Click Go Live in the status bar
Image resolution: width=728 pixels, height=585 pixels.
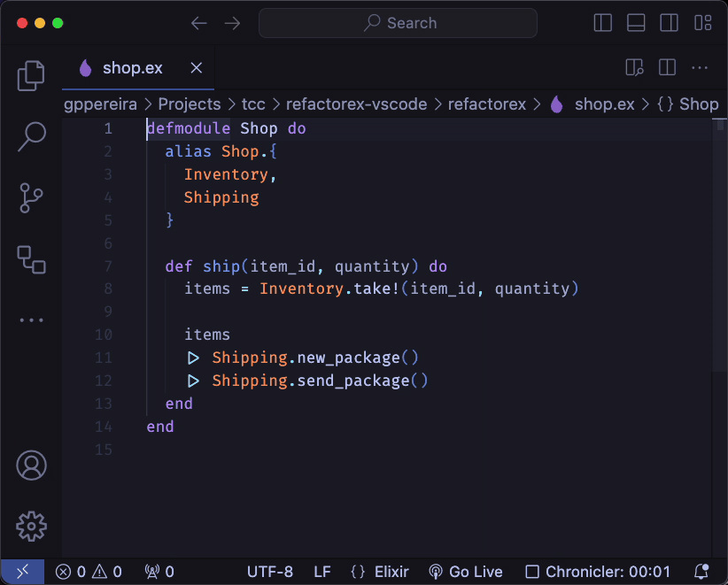tap(465, 572)
